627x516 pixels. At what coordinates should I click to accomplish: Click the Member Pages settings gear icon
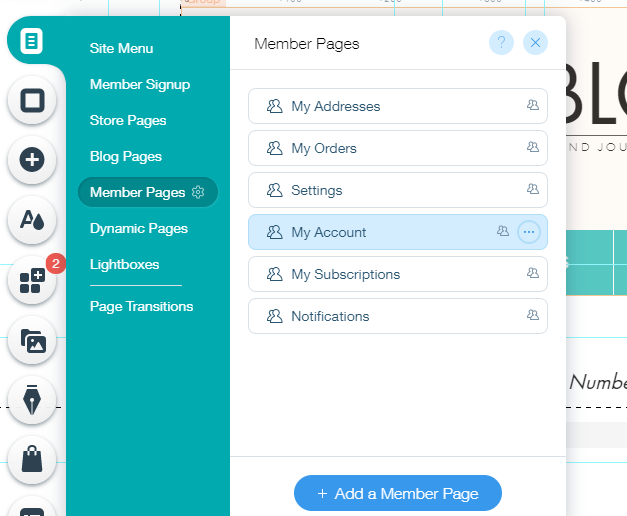click(198, 192)
